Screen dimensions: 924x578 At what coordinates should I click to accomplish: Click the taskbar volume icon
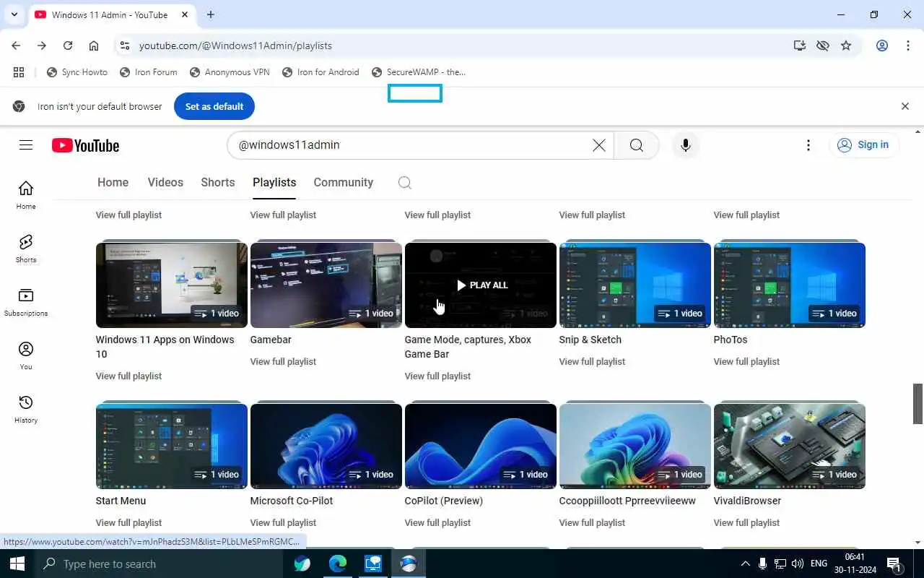[798, 564]
